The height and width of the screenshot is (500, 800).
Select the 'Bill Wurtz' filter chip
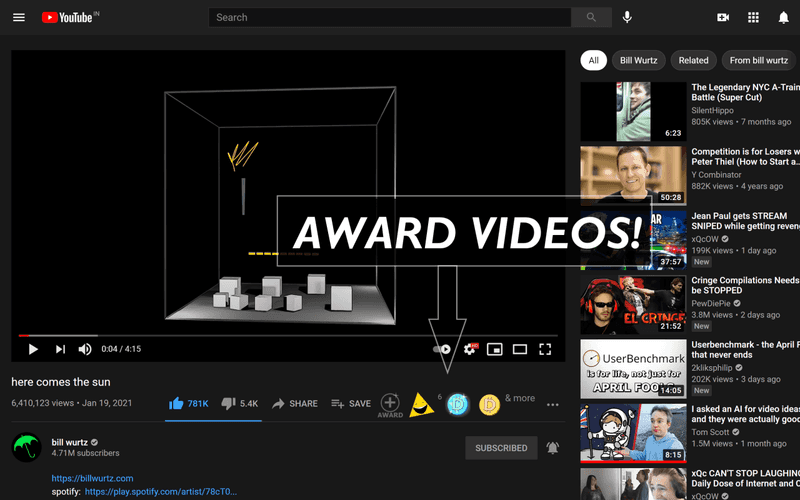[x=637, y=60]
